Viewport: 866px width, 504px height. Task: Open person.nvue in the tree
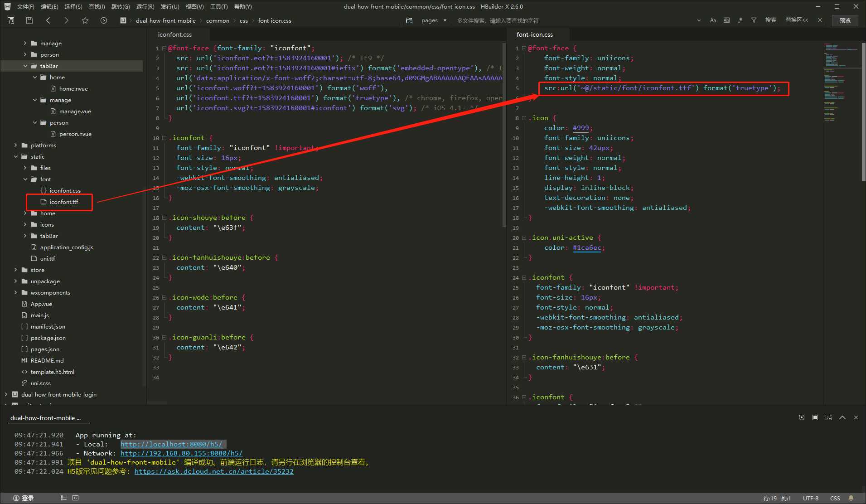tap(75, 134)
